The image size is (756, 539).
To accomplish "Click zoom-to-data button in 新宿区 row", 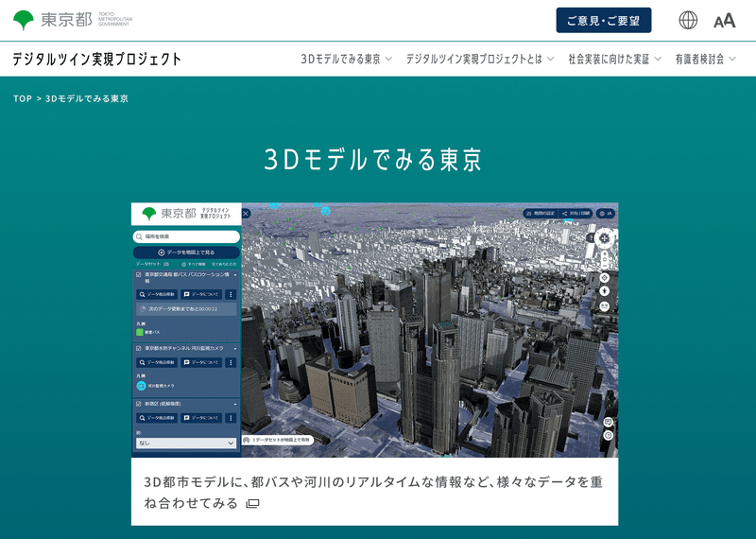I will point(157,418).
